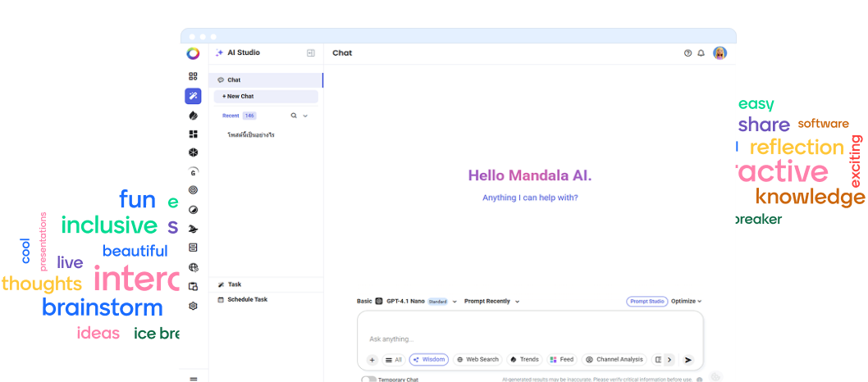Image resolution: width=868 pixels, height=382 pixels.
Task: Open the user avatar profile menu
Action: tap(720, 53)
